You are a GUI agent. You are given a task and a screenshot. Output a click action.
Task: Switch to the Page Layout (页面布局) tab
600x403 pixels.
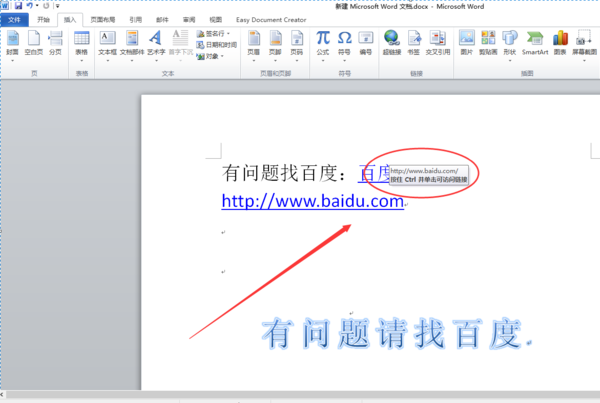[103, 20]
